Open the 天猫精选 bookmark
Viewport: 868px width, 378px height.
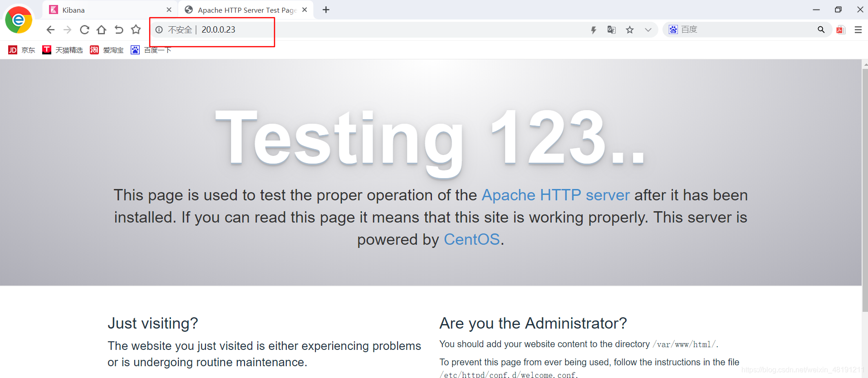pos(63,50)
